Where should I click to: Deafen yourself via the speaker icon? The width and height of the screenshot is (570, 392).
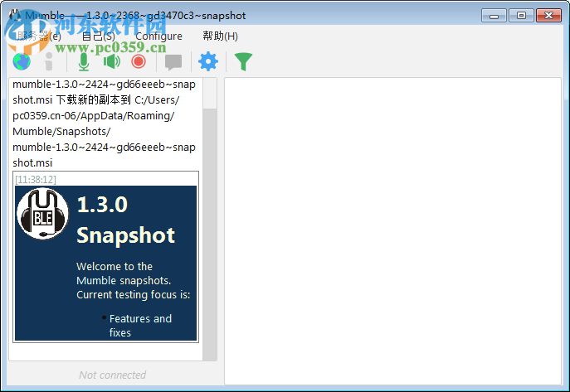tap(112, 61)
